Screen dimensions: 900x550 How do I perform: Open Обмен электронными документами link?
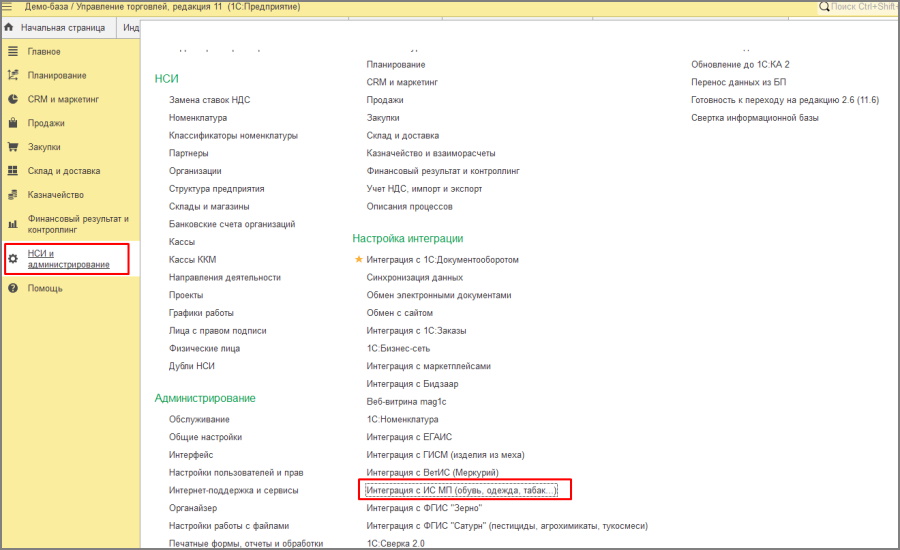(x=439, y=296)
